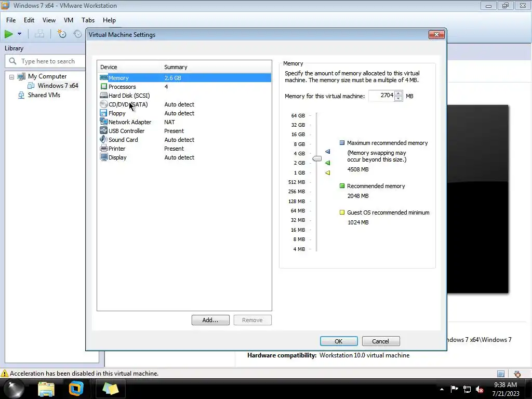The image size is (532, 399).
Task: Open the power options dropdown arrow
Action: click(19, 34)
